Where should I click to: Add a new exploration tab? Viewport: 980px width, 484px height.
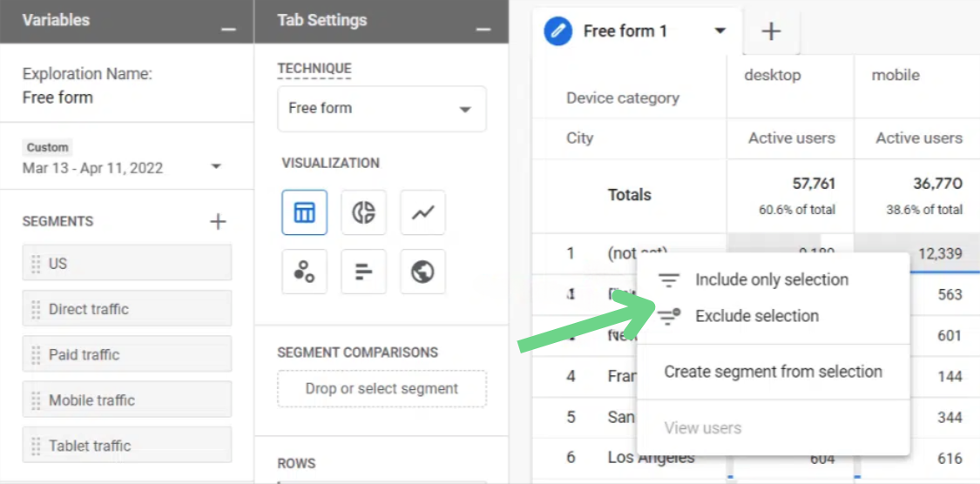(771, 31)
